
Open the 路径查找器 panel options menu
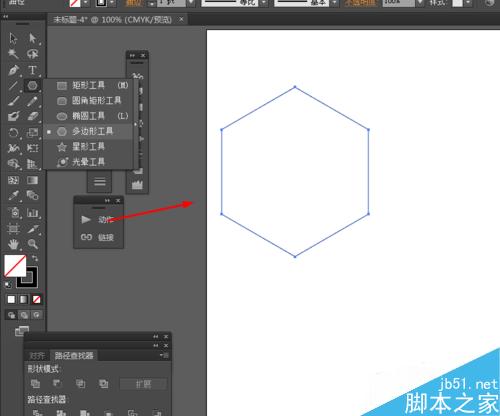164,355
